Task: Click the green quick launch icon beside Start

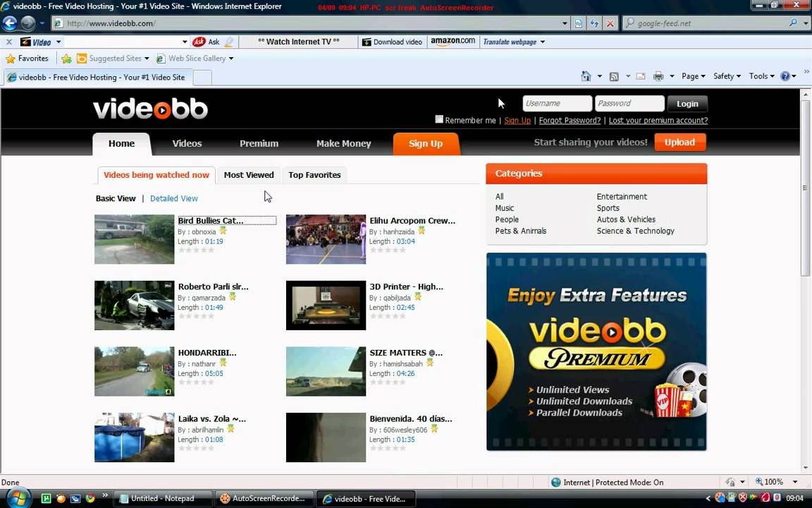Action: point(46,499)
